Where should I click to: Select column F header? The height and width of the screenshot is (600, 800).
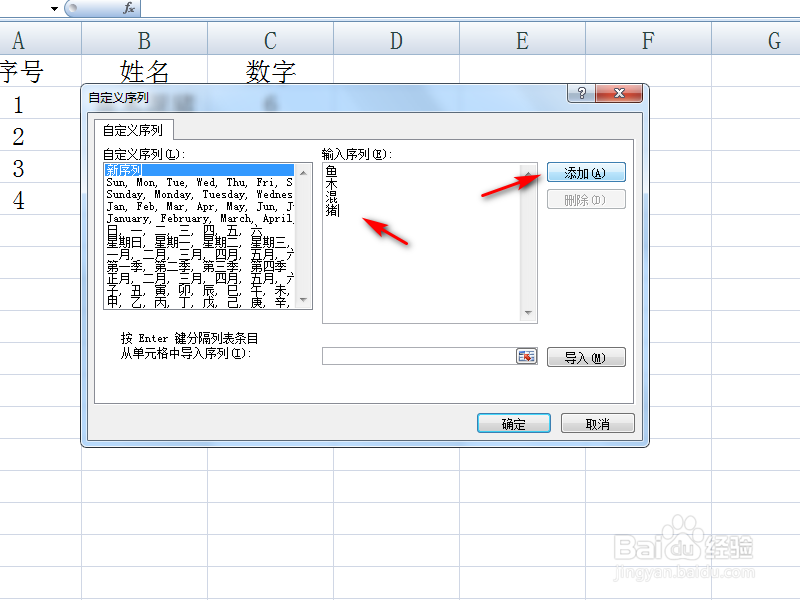point(648,40)
